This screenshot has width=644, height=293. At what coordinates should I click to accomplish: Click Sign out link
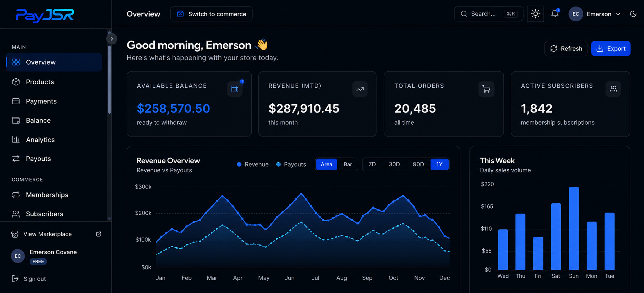[x=29, y=278]
